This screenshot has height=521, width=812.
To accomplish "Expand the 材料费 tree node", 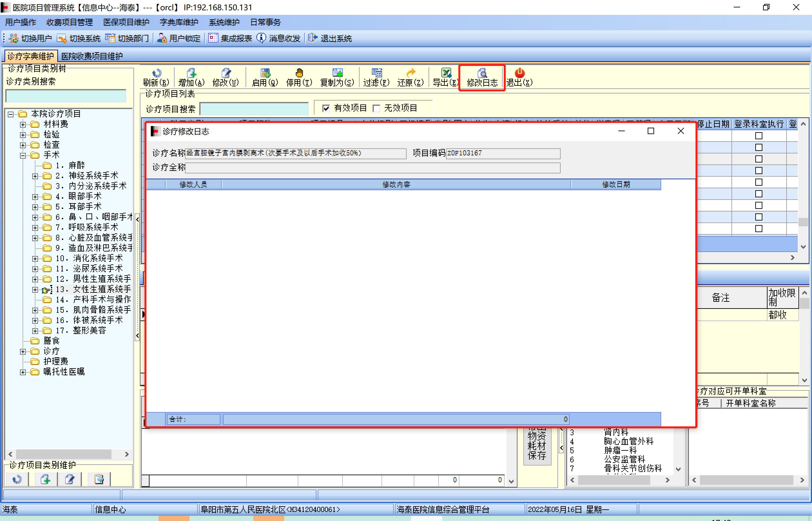I will (x=23, y=124).
